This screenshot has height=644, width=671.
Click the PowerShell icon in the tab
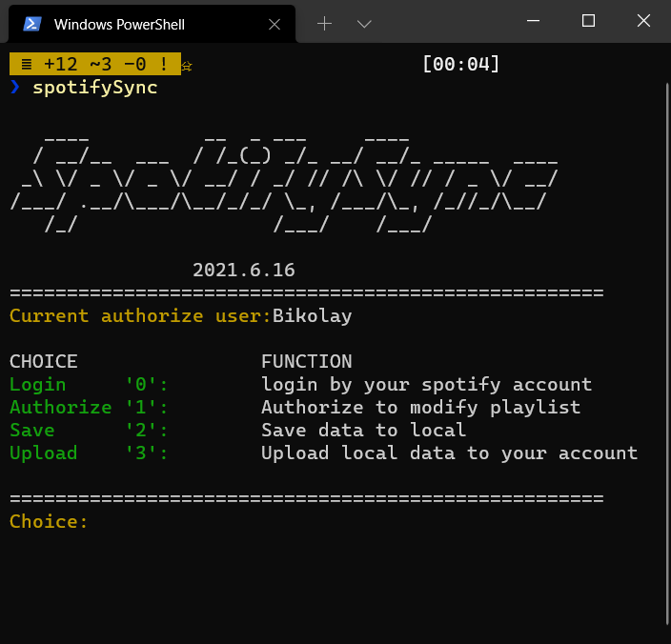[x=32, y=24]
